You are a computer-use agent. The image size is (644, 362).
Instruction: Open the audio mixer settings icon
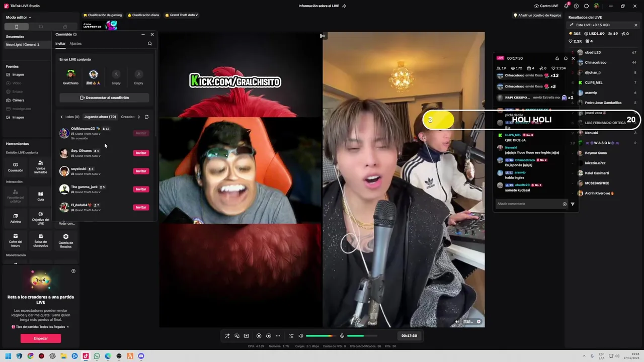tap(291, 336)
